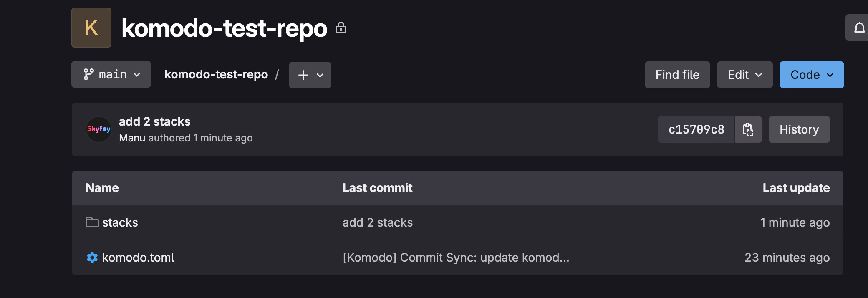Open the Komodo Commit Sync commit message
This screenshot has height=298, width=868.
456,258
